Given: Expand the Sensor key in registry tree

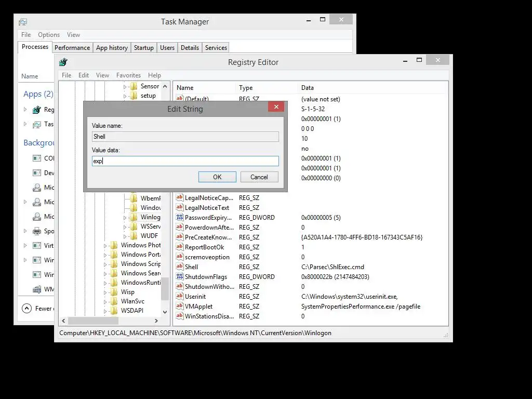Looking at the screenshot, I should click(125, 87).
